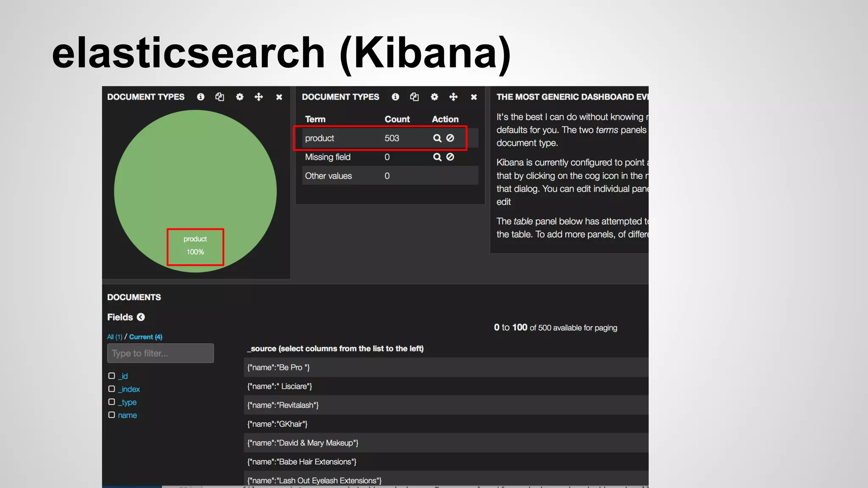The width and height of the screenshot is (868, 488).
Task: Click the Most Generic Dashboard panel title
Action: click(572, 97)
